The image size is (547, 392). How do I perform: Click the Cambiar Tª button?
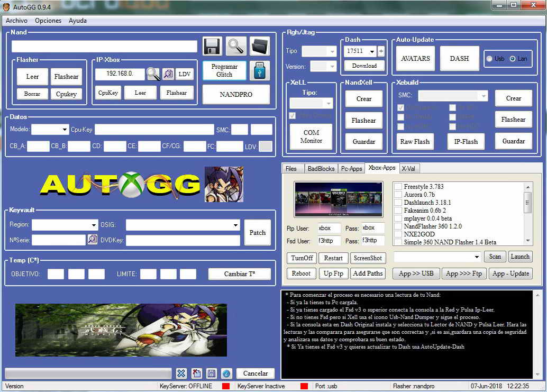pyautogui.click(x=239, y=274)
